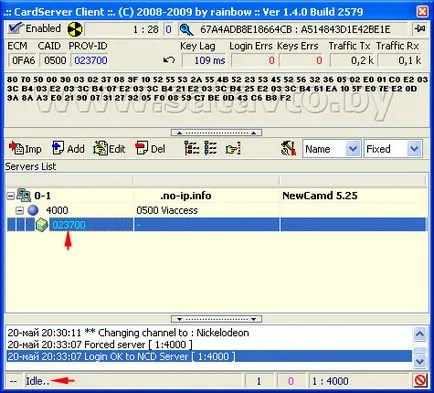Collapse the lower log panel splitter
434x393 pixels.
(x=216, y=319)
